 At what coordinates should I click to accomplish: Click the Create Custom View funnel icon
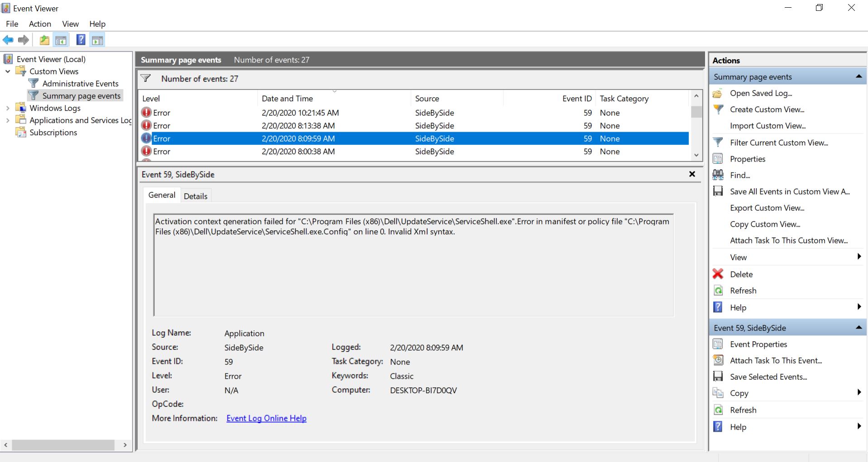coord(718,110)
